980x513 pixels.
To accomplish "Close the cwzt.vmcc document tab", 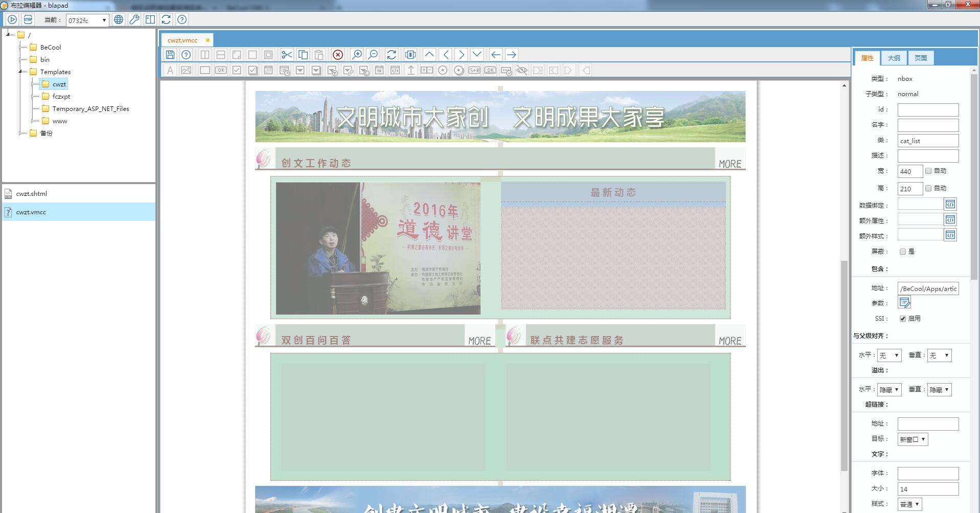I will click(x=208, y=40).
